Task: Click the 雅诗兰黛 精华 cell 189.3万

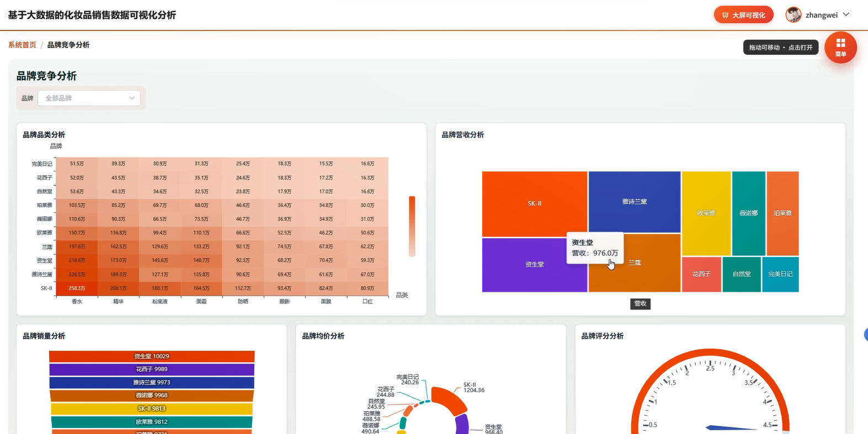Action: (x=118, y=275)
